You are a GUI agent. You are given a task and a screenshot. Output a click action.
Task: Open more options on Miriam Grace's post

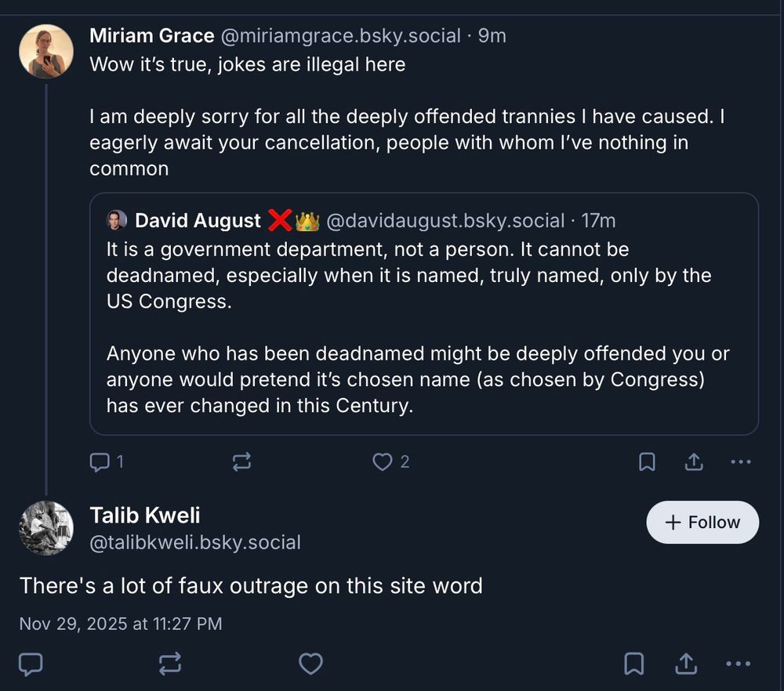click(x=740, y=462)
